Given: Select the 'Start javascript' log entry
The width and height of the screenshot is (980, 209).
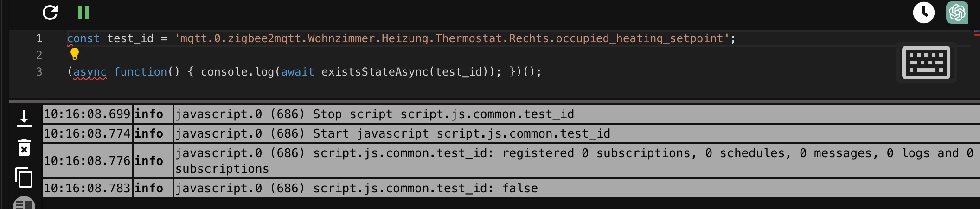Looking at the screenshot, I should click(461, 133).
